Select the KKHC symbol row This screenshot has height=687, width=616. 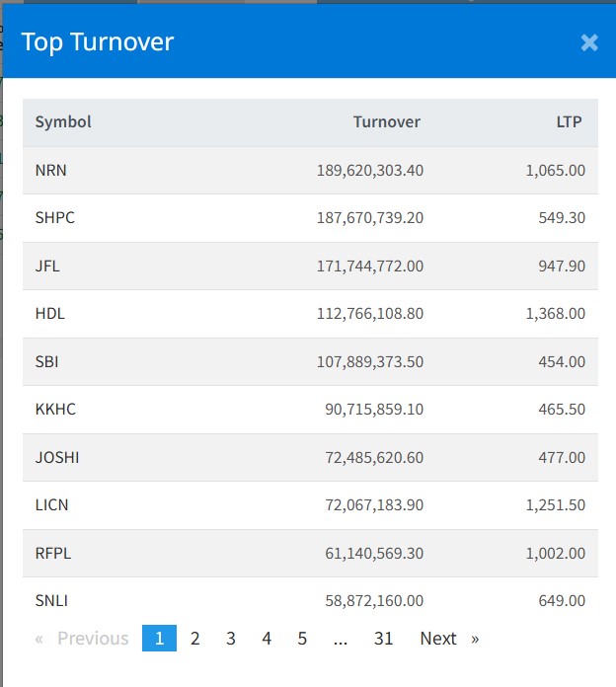coord(55,410)
